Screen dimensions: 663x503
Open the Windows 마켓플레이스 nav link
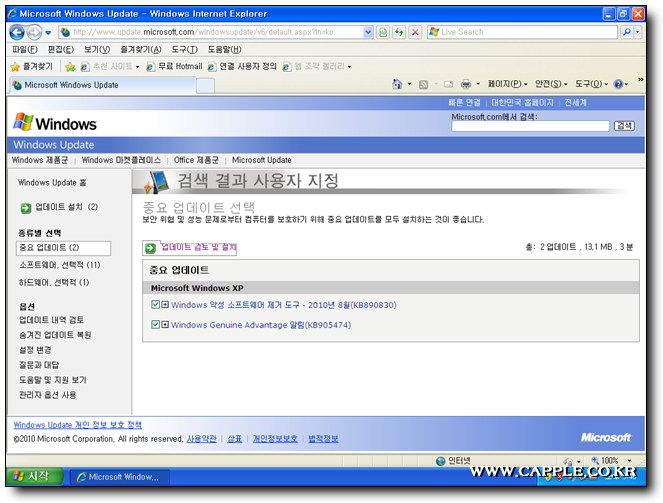(121, 160)
